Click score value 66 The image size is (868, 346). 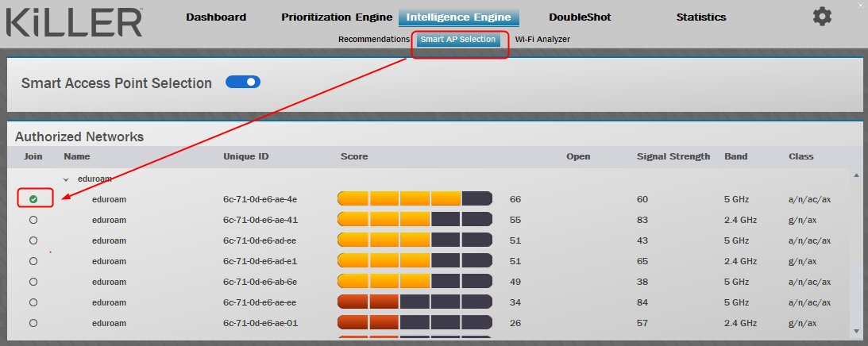click(x=515, y=199)
